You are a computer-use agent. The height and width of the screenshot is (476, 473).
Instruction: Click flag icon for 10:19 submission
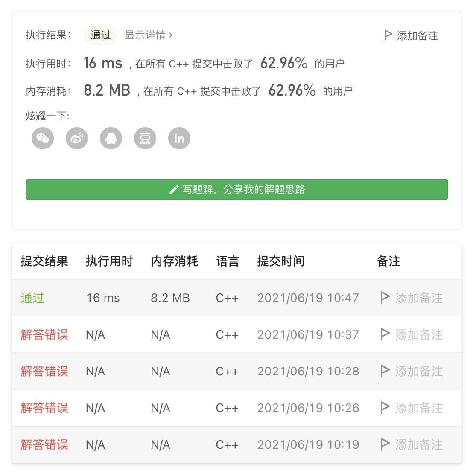(x=385, y=444)
